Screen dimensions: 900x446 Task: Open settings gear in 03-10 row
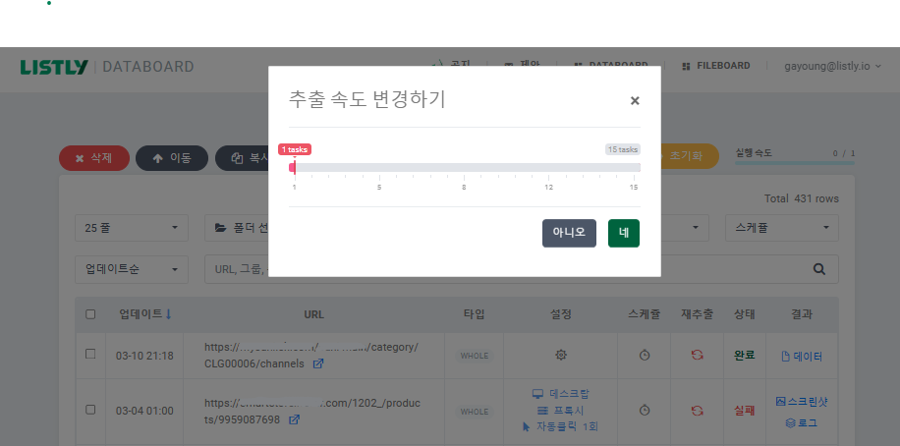(561, 355)
